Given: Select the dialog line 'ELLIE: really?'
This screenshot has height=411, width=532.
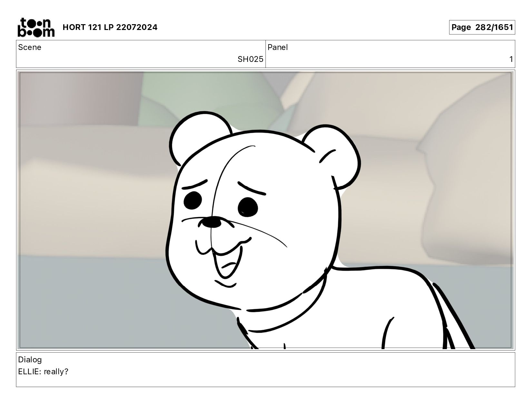Looking at the screenshot, I should (x=43, y=372).
